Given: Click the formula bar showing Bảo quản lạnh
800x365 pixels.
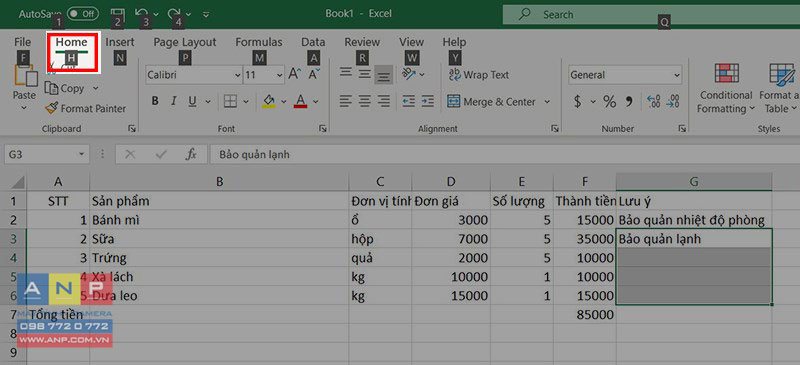Looking at the screenshot, I should point(505,154).
